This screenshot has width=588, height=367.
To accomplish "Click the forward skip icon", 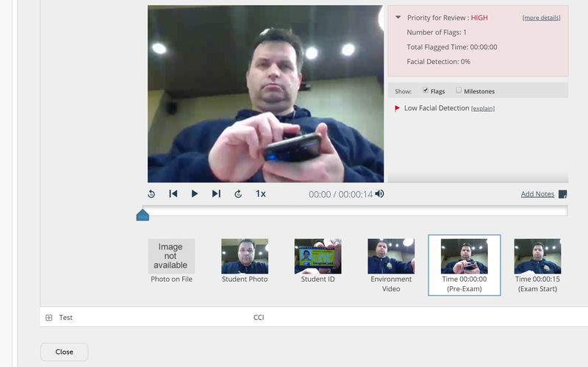I will pos(238,193).
